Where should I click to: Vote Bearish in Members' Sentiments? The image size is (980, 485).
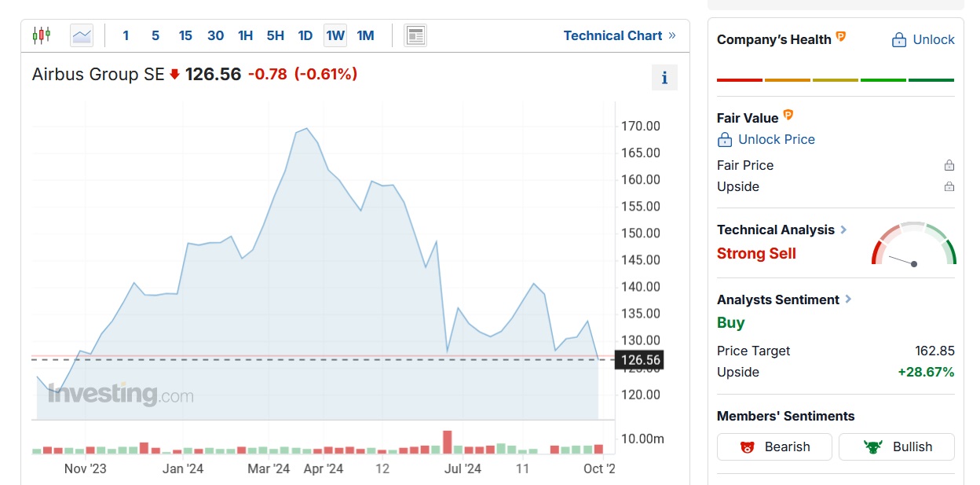coord(775,446)
